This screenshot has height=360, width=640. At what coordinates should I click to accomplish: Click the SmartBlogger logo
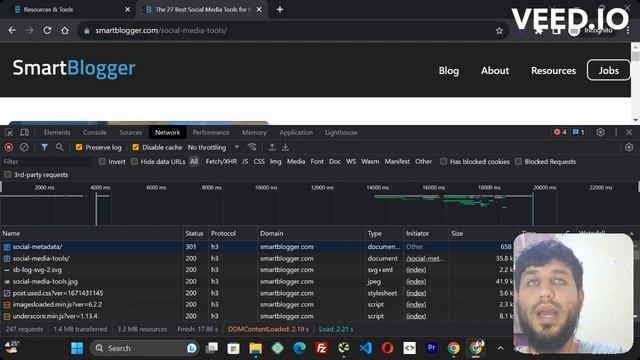click(73, 68)
